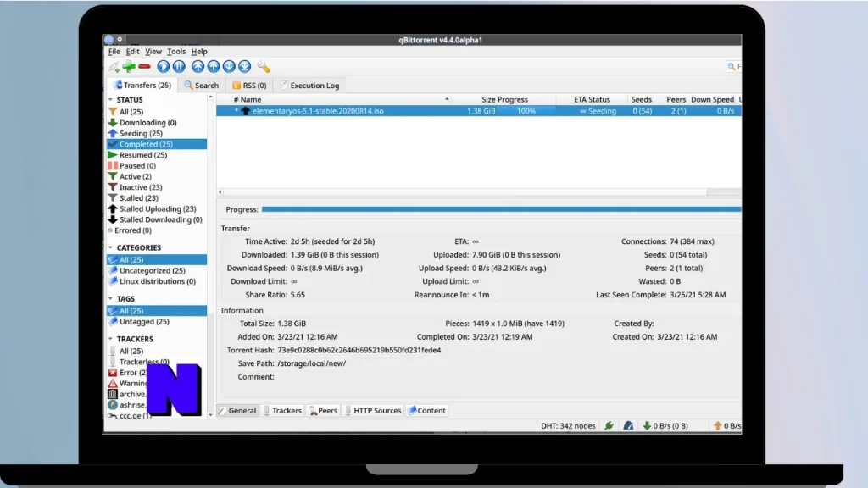
Task: Click the upload speed indicator in status bar
Action: tap(726, 425)
